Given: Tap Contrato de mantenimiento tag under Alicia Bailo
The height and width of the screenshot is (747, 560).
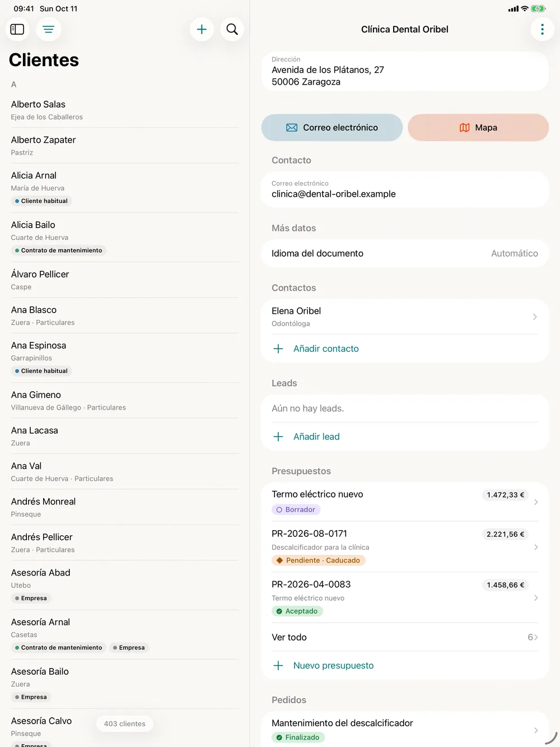Looking at the screenshot, I should click(59, 250).
